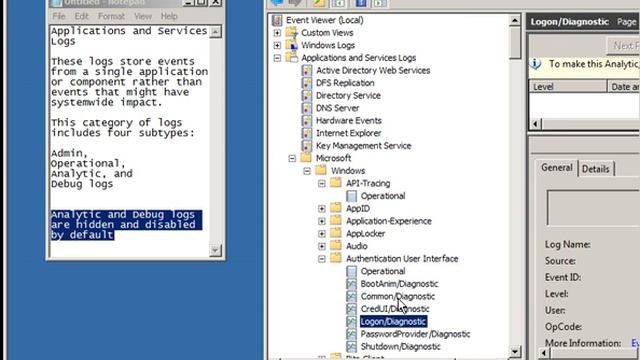
Task: Switch to the General tab
Action: click(556, 168)
